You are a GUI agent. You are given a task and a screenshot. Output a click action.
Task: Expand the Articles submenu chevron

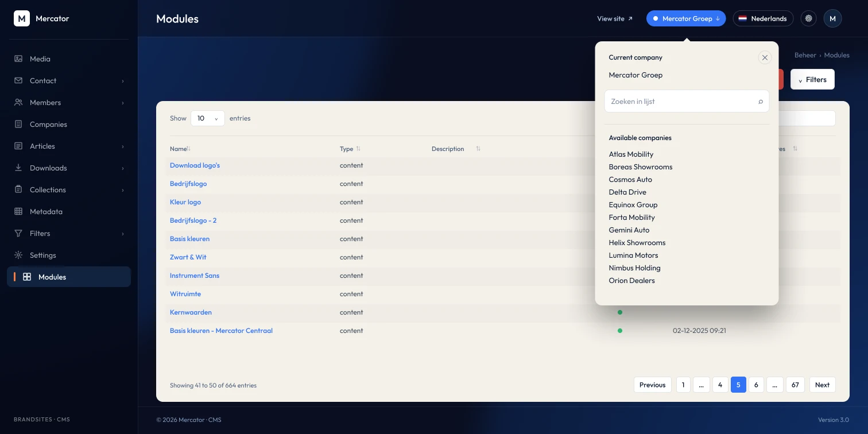point(122,146)
